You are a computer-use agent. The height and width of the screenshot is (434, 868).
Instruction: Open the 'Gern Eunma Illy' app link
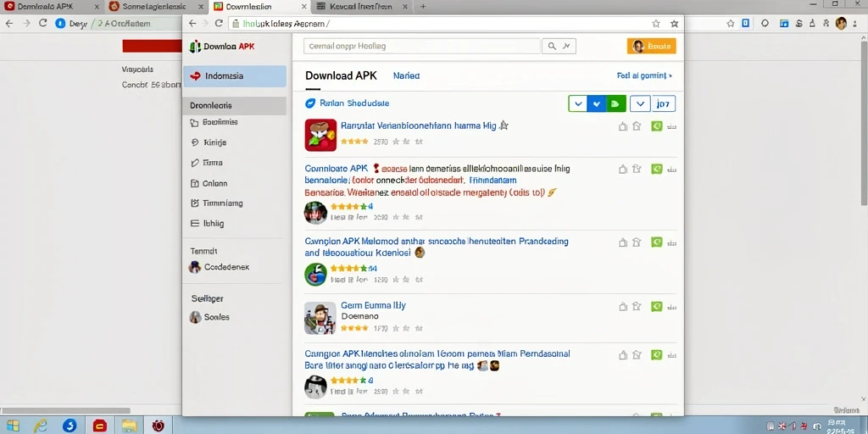click(x=373, y=305)
